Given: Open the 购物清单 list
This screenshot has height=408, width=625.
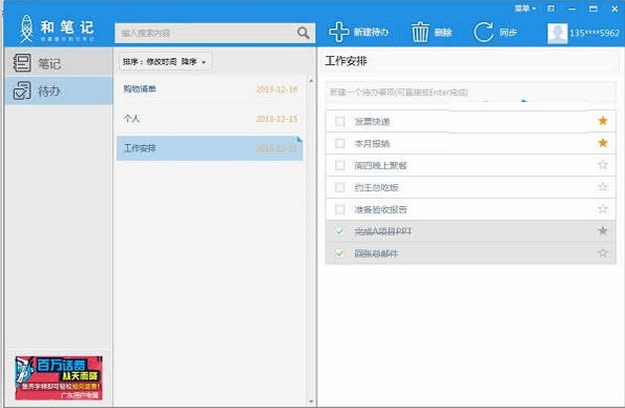Looking at the screenshot, I should click(x=208, y=90).
